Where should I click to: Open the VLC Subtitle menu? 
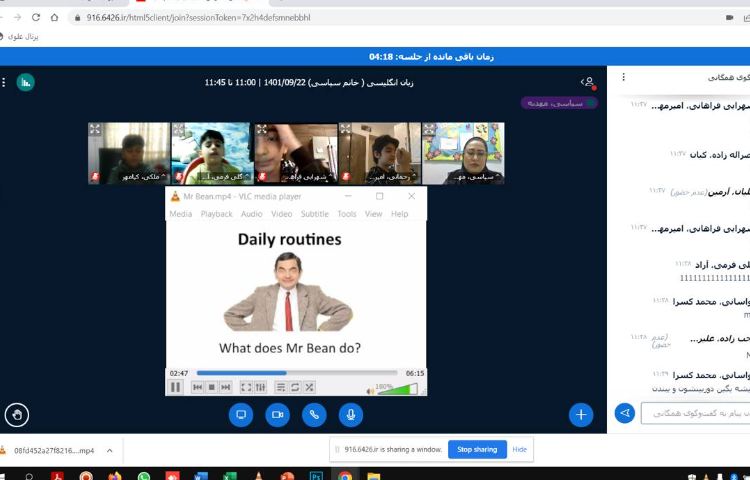pos(314,214)
